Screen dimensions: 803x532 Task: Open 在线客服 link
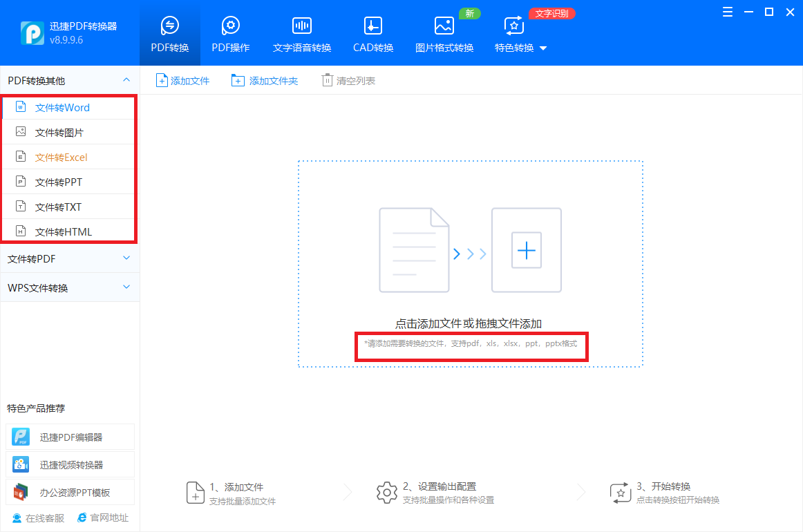tap(39, 518)
